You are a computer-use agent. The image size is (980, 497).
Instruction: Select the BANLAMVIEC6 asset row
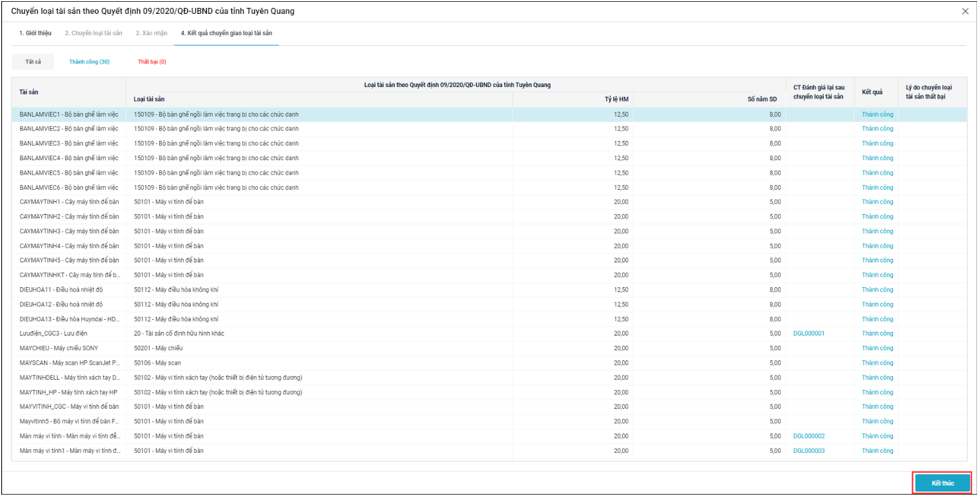tap(489, 187)
